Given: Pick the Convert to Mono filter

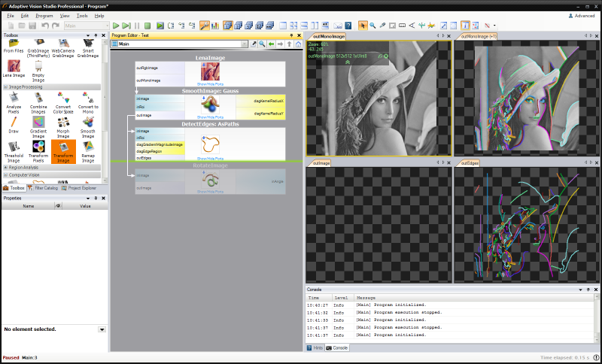Looking at the screenshot, I should pyautogui.click(x=88, y=99).
